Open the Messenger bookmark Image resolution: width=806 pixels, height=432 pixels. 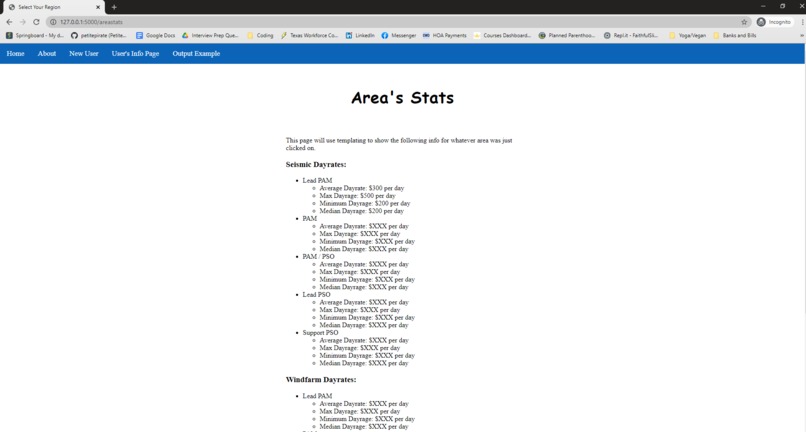coord(399,35)
